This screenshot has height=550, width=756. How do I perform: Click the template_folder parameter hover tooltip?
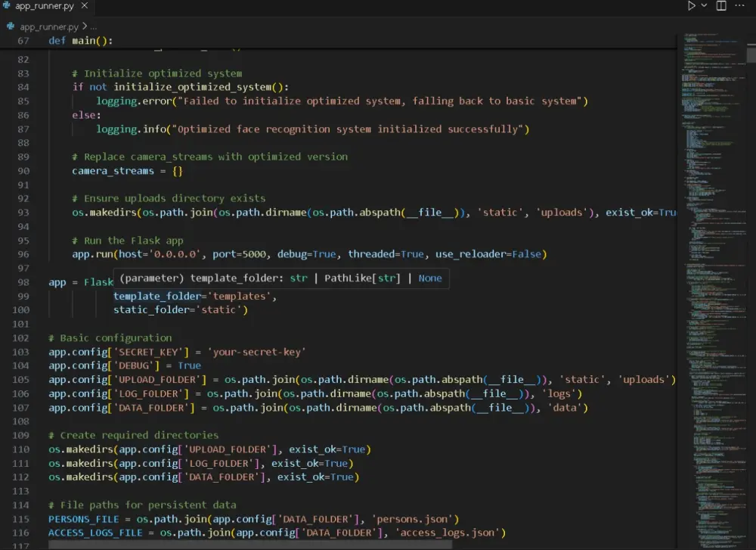coord(281,278)
